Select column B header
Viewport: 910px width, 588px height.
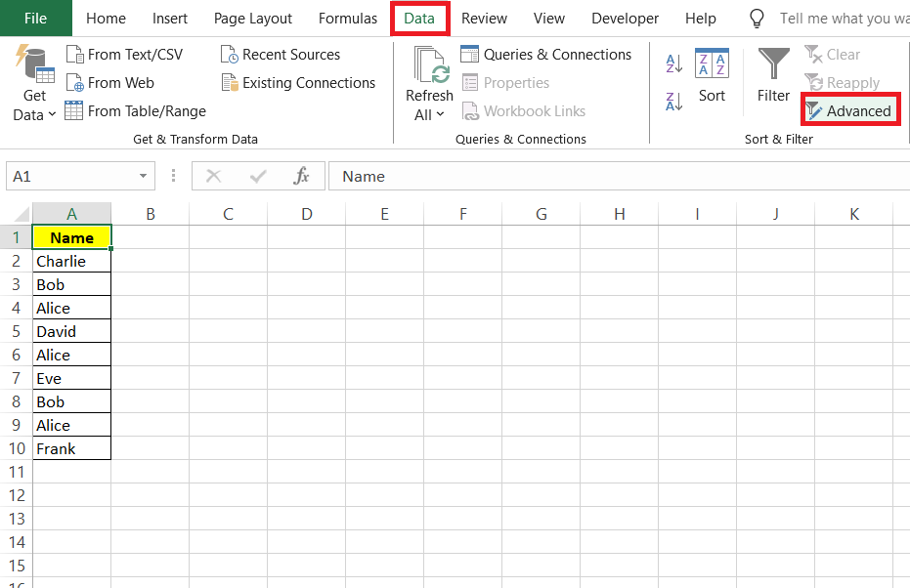pos(151,214)
